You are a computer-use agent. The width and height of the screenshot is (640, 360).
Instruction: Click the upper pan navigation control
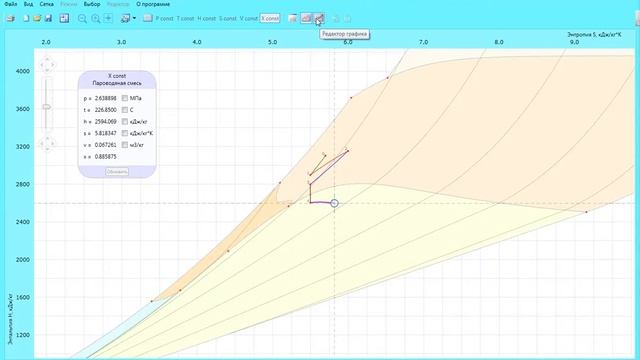point(47,64)
